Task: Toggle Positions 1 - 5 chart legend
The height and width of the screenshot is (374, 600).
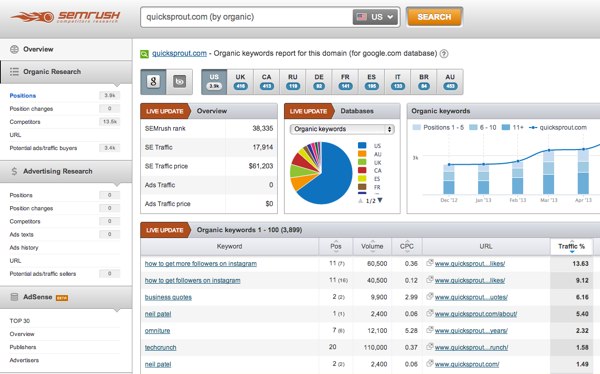Action: (439, 127)
